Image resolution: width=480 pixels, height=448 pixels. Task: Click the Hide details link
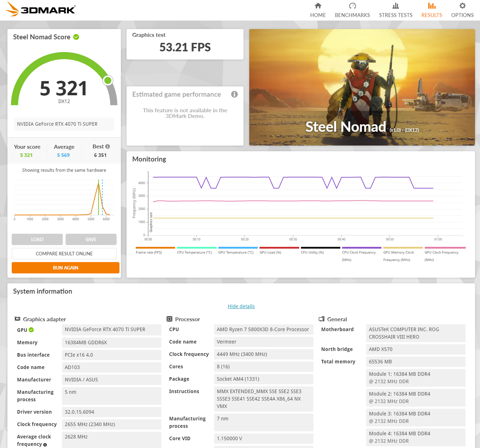(241, 306)
